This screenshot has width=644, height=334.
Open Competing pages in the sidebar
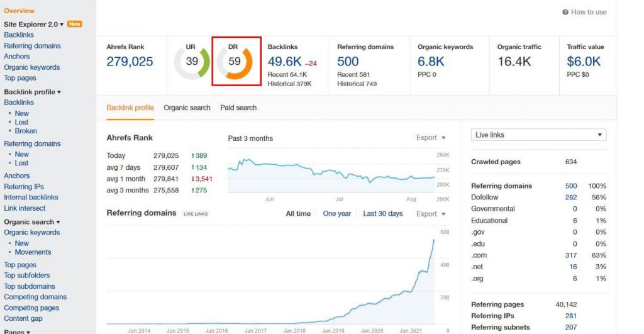pos(31,308)
